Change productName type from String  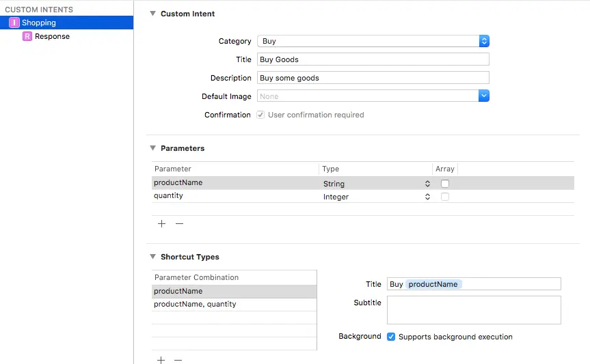tap(377, 184)
